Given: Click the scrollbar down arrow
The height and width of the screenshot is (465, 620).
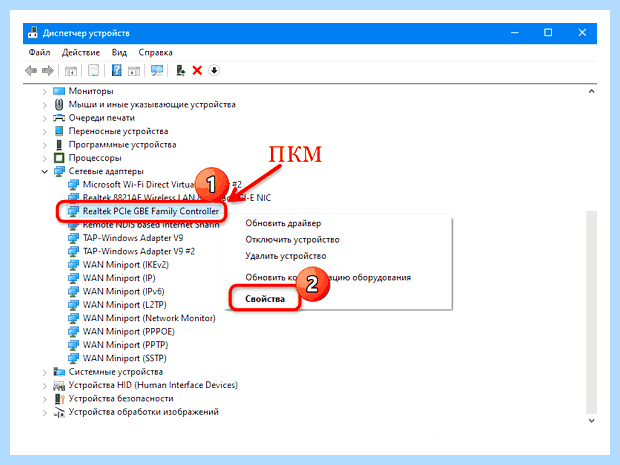Looking at the screenshot, I should 592,421.
